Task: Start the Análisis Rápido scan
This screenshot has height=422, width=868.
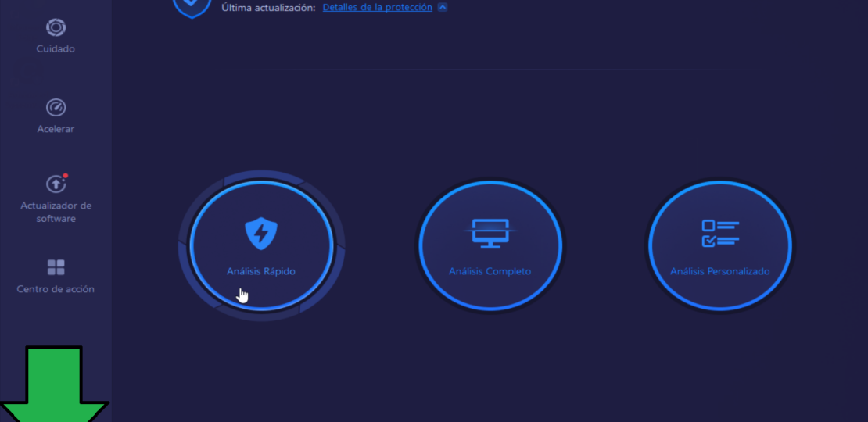Action: click(261, 245)
